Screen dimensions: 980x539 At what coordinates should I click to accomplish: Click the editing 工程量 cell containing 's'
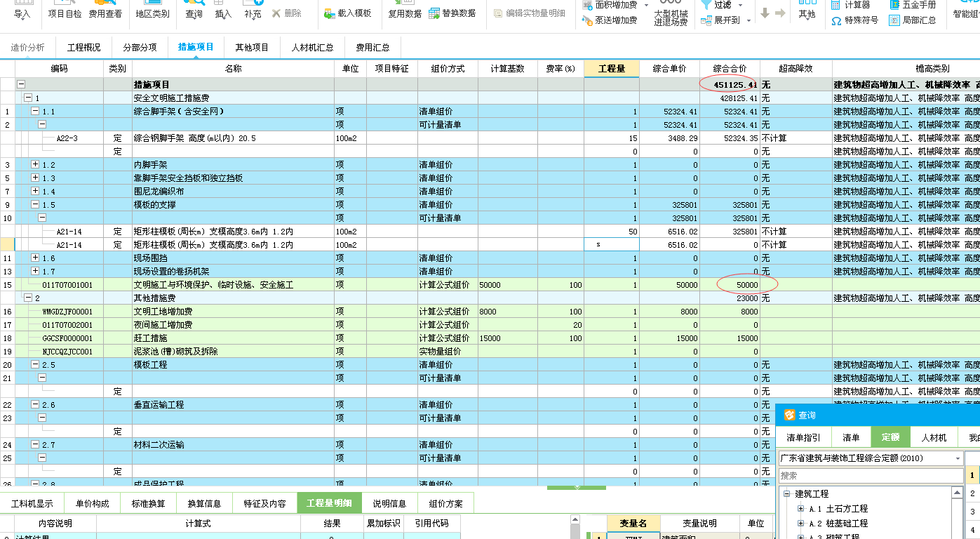pos(612,244)
